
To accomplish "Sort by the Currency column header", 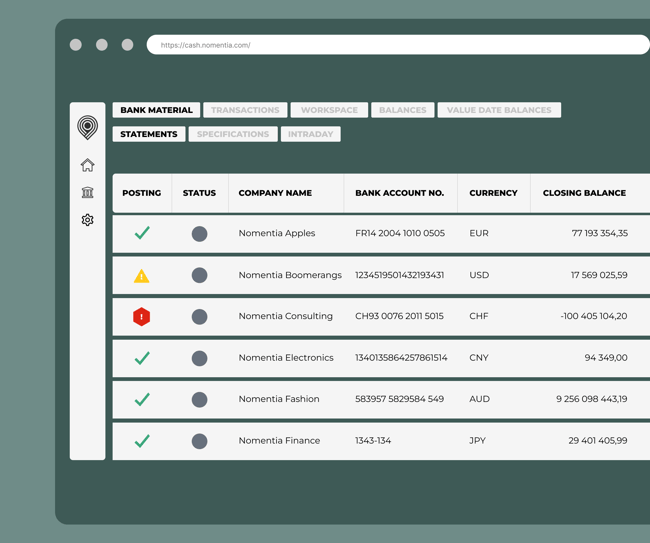I will click(x=493, y=193).
